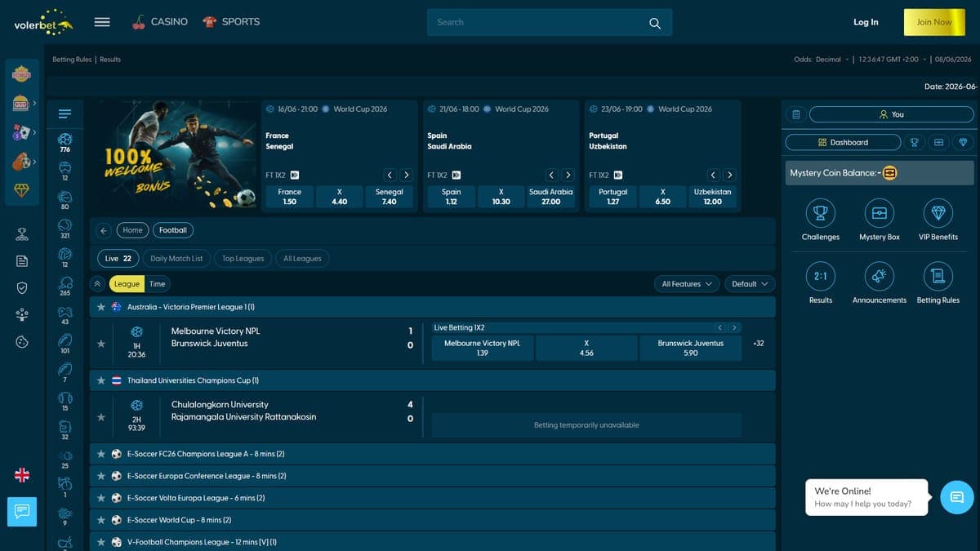Click the small diamond icon beside Dashboard
This screenshot has height=551, width=980.
tap(963, 142)
